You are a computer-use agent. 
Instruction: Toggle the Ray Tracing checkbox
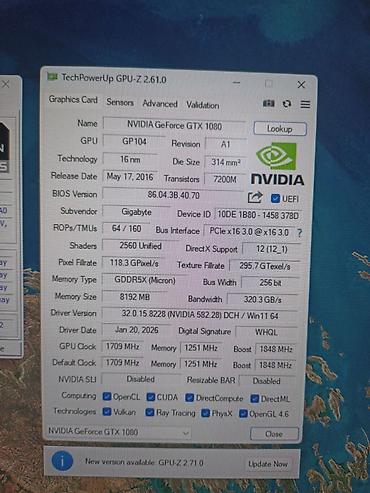pos(150,412)
